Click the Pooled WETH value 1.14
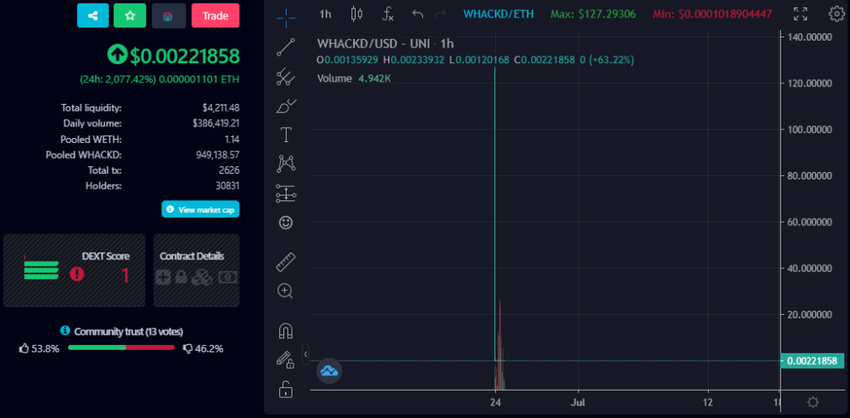The height and width of the screenshot is (418, 850). coord(232,139)
